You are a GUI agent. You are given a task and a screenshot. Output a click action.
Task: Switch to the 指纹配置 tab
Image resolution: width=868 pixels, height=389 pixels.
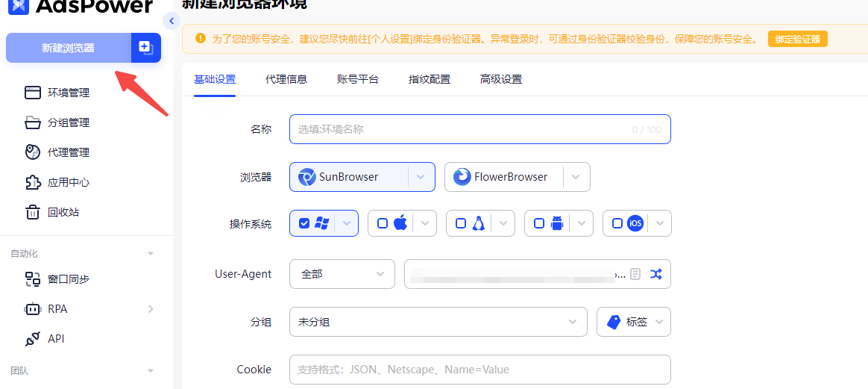pos(430,79)
